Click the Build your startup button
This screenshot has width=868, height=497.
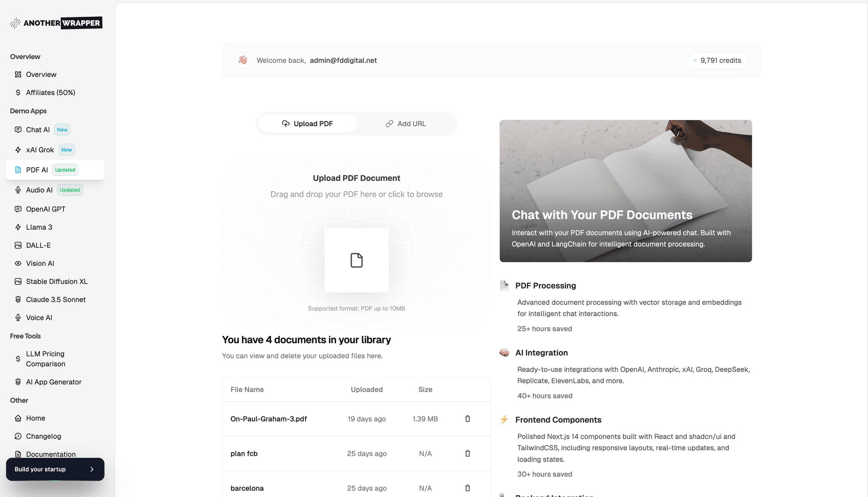tap(54, 469)
